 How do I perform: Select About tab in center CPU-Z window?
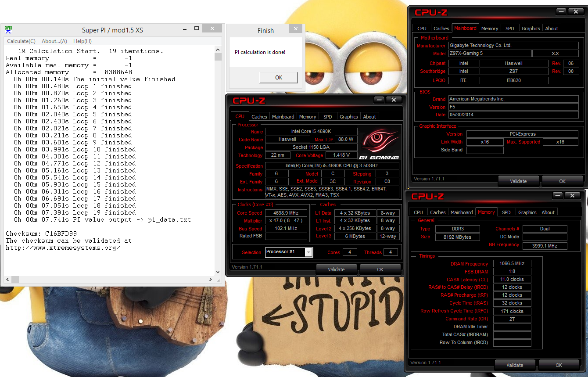tap(369, 117)
